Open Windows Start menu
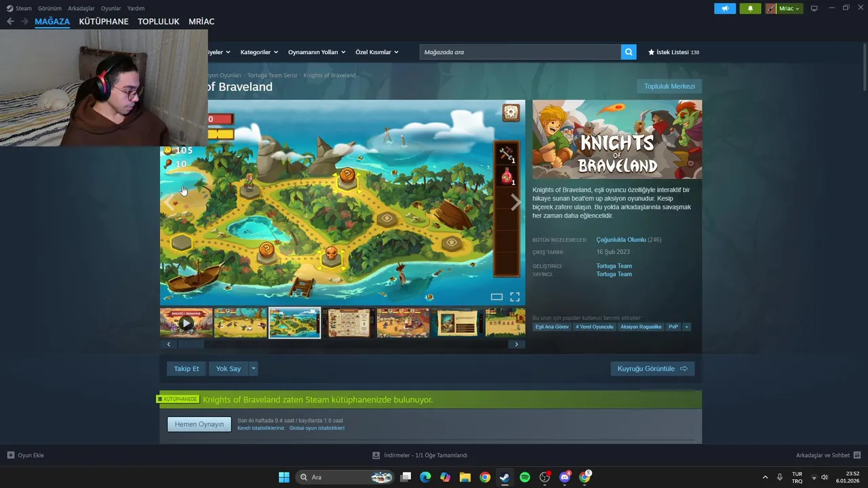 (284, 477)
